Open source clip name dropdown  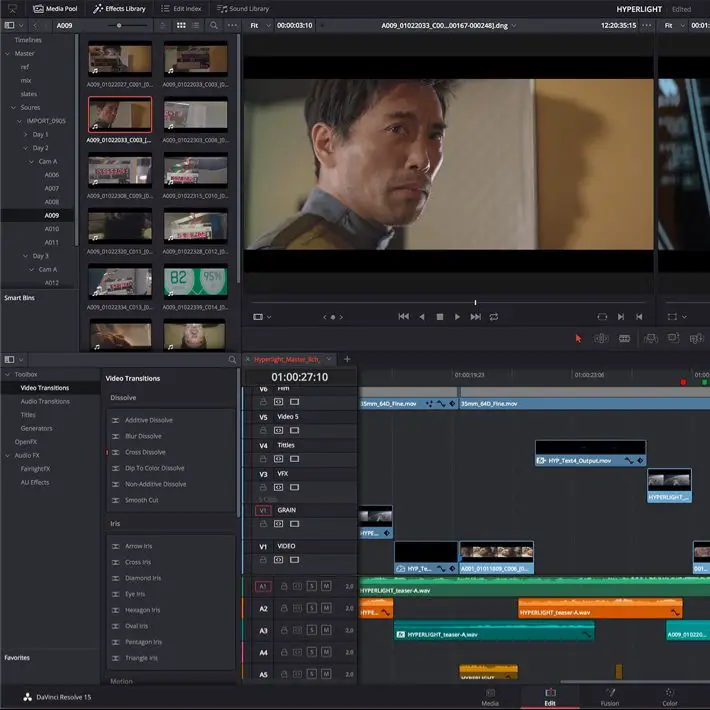pyautogui.click(x=514, y=26)
